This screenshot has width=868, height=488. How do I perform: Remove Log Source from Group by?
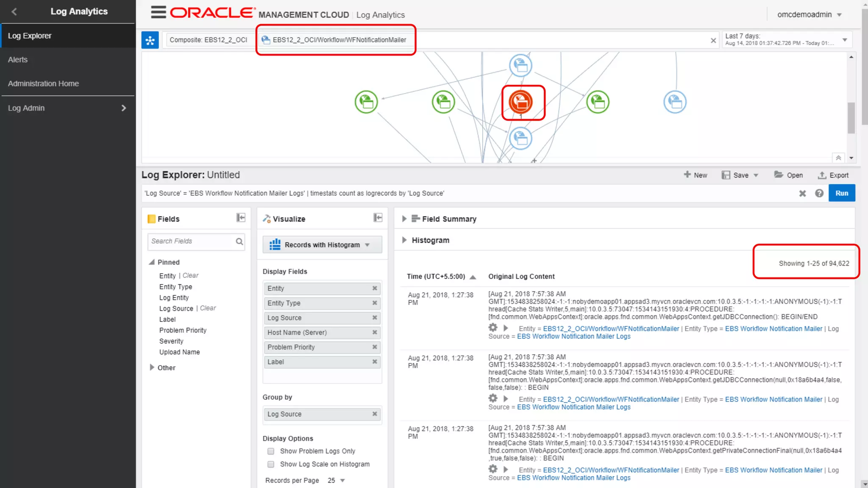pyautogui.click(x=375, y=414)
